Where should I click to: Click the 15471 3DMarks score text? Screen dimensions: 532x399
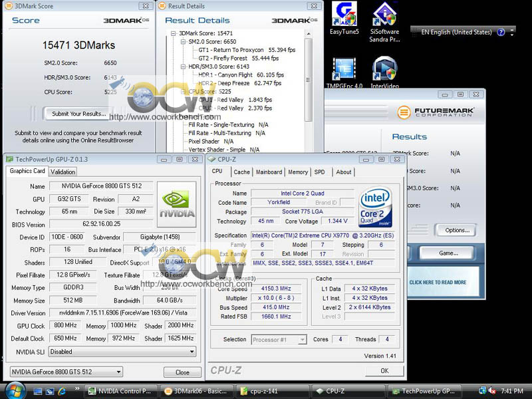pyautogui.click(x=78, y=45)
